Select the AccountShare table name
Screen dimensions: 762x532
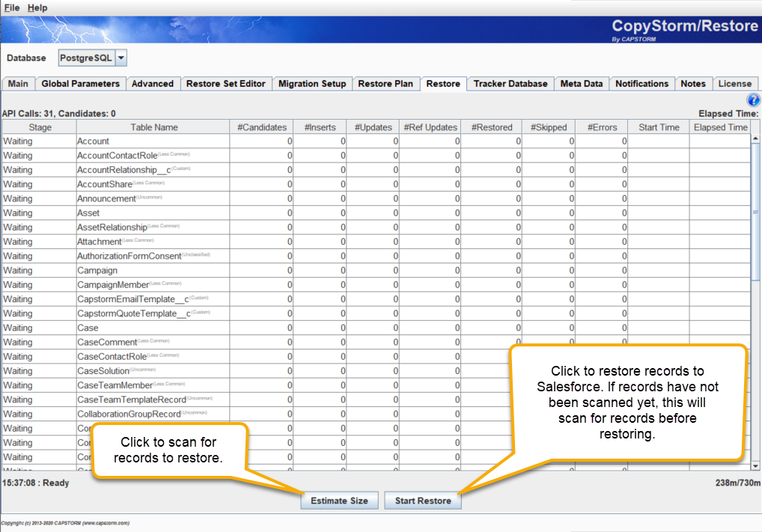pyautogui.click(x=105, y=184)
